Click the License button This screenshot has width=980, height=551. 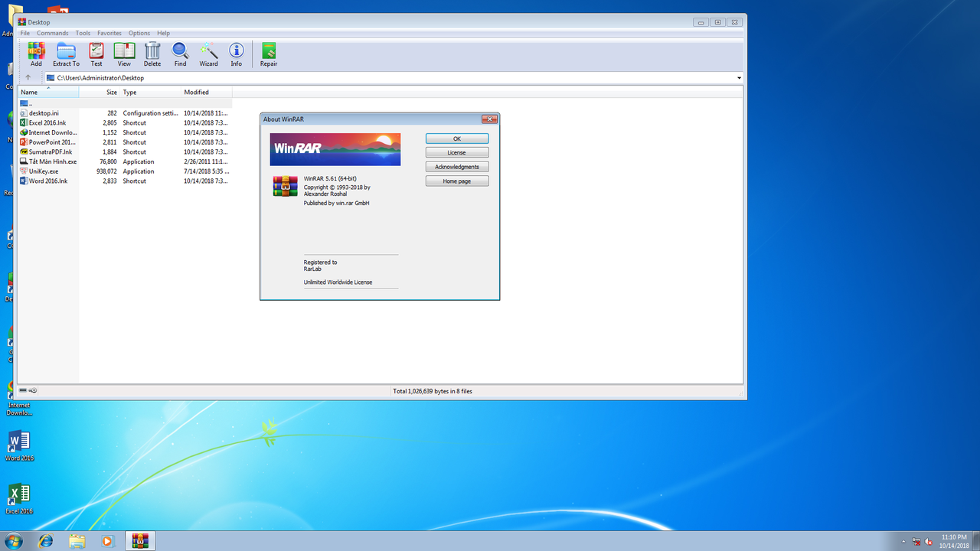pos(457,152)
